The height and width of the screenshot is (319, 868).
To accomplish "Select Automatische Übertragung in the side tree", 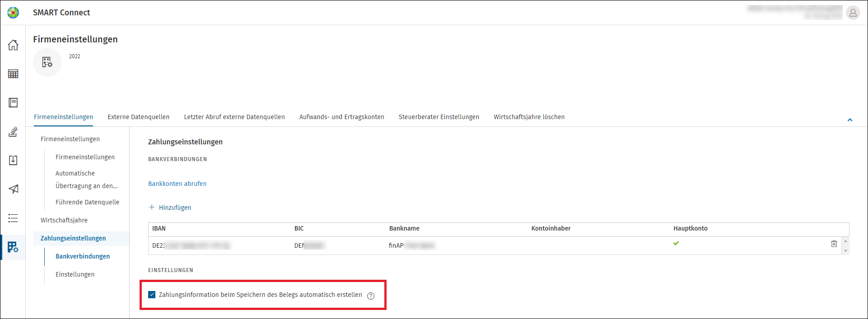I will [86, 180].
